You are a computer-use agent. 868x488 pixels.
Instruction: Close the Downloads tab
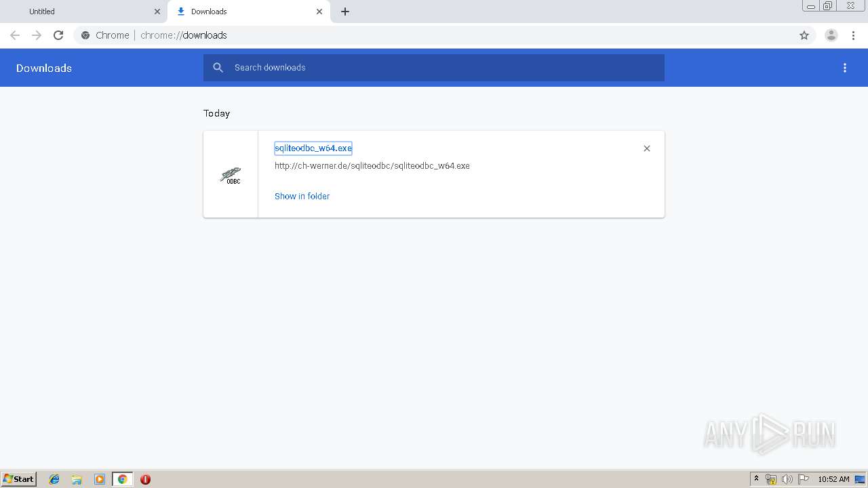(x=319, y=12)
